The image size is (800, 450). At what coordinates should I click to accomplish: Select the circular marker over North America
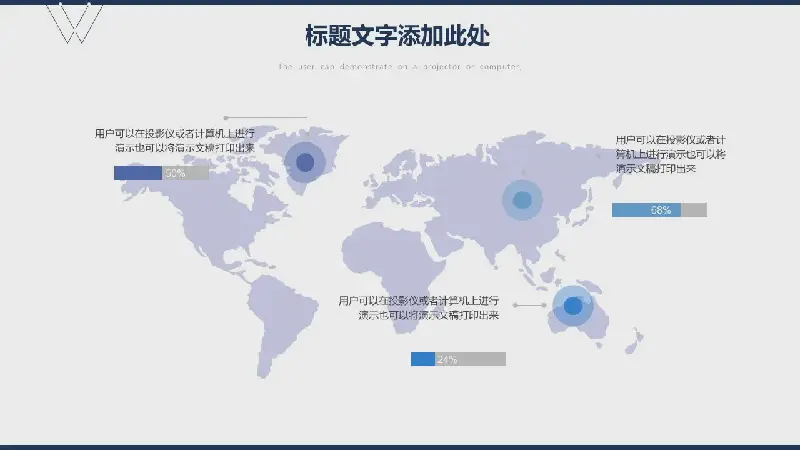click(x=305, y=162)
